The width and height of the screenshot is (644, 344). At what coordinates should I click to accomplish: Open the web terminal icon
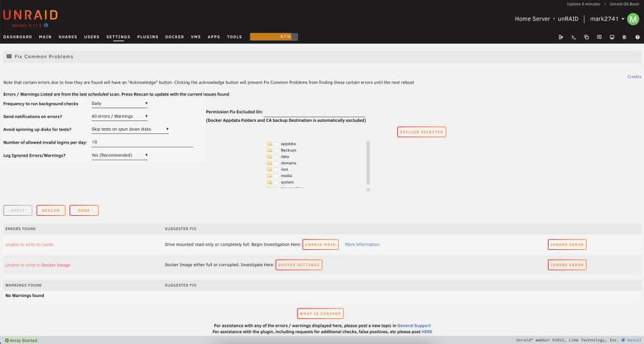[x=573, y=37]
